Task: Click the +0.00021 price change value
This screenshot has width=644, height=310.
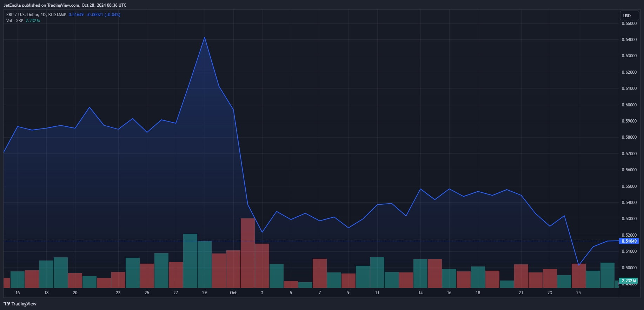Action: tap(94, 15)
